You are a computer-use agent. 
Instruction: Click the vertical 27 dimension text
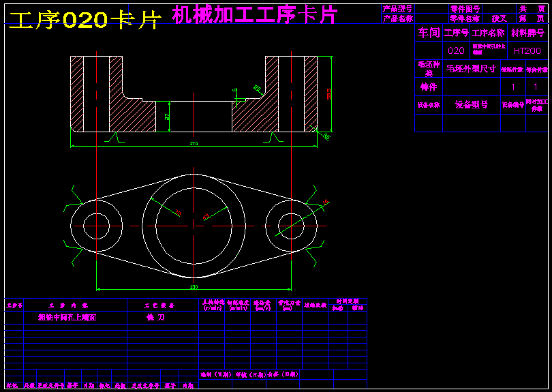tap(168, 117)
